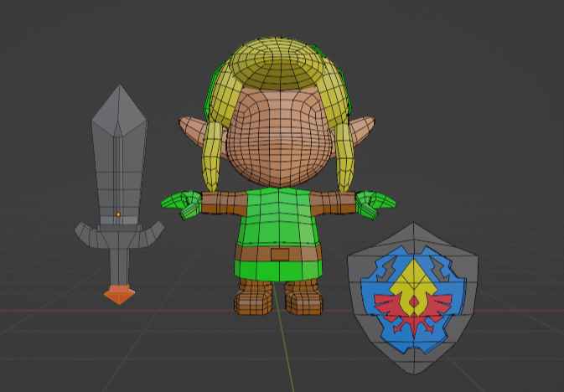Click the sword's narrow grip handle
The image size is (564, 392).
(119, 267)
